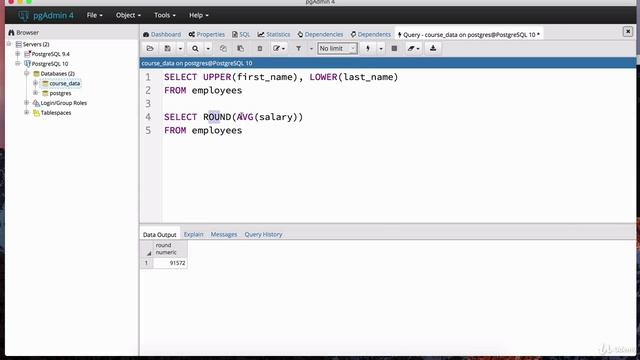This screenshot has height=360, width=640.
Task: Collapse the Databases (2) node
Action: pos(27,73)
